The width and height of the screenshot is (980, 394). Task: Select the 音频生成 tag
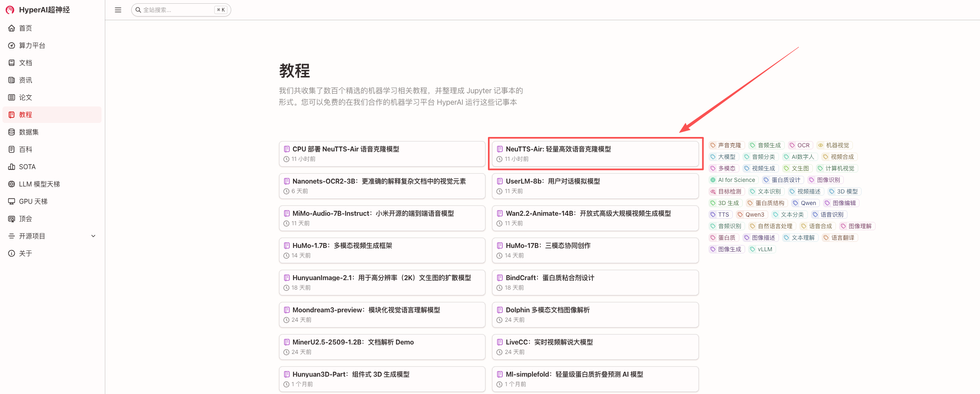(x=766, y=145)
